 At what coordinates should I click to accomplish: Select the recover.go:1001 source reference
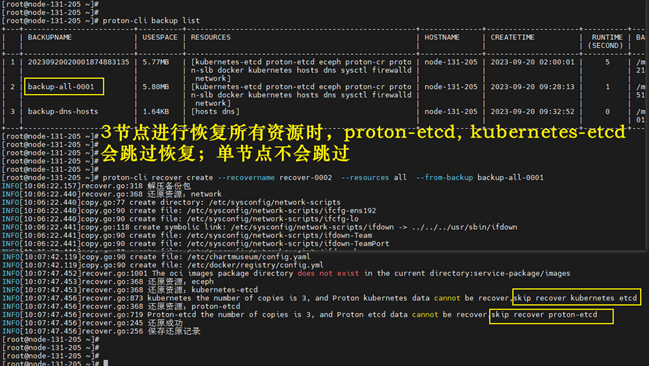pyautogui.click(x=114, y=274)
